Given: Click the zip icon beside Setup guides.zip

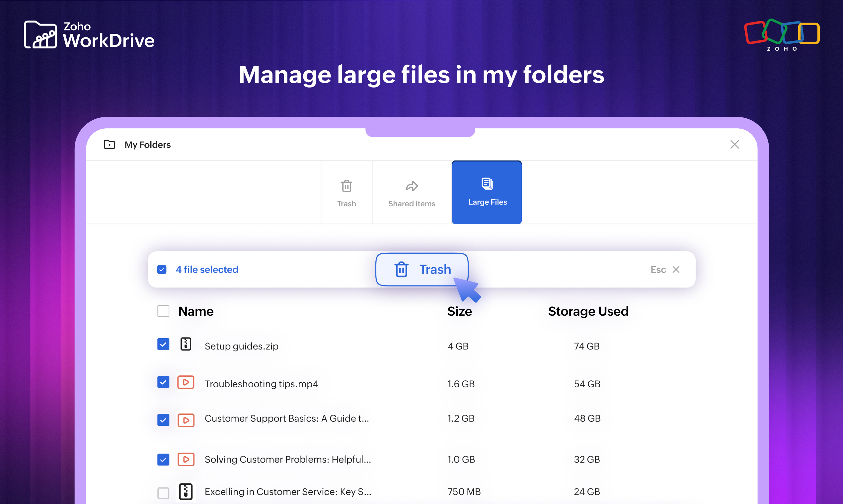Looking at the screenshot, I should [186, 344].
